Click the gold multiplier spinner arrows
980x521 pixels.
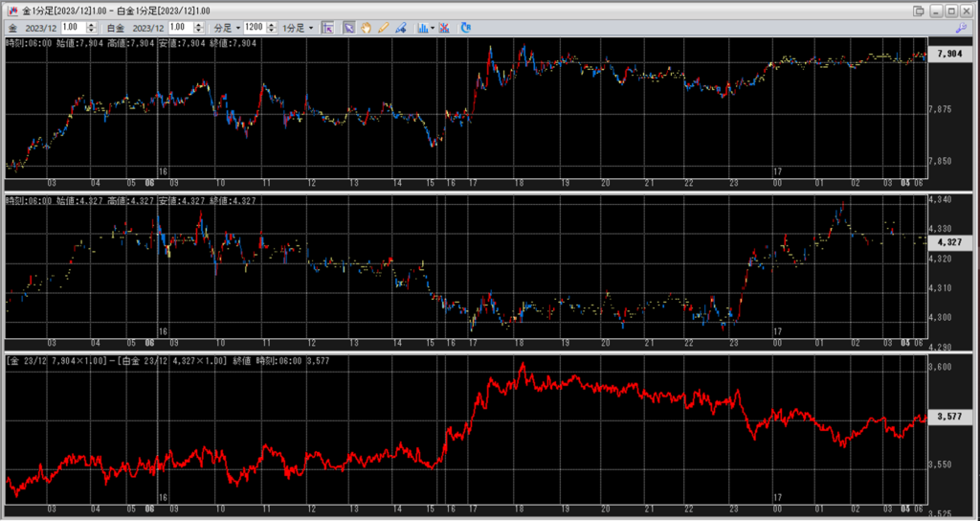(x=91, y=28)
